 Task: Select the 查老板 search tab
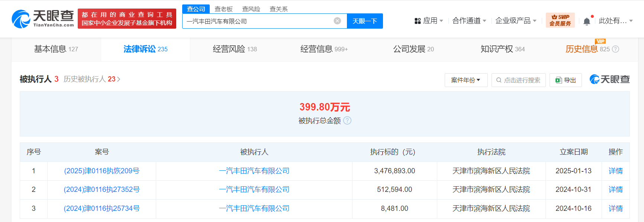(223, 9)
